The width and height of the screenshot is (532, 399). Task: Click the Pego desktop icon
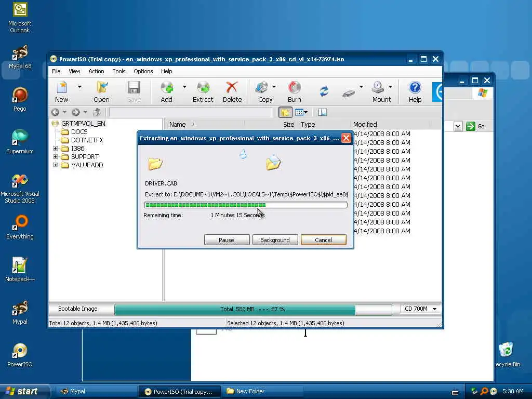[20, 99]
